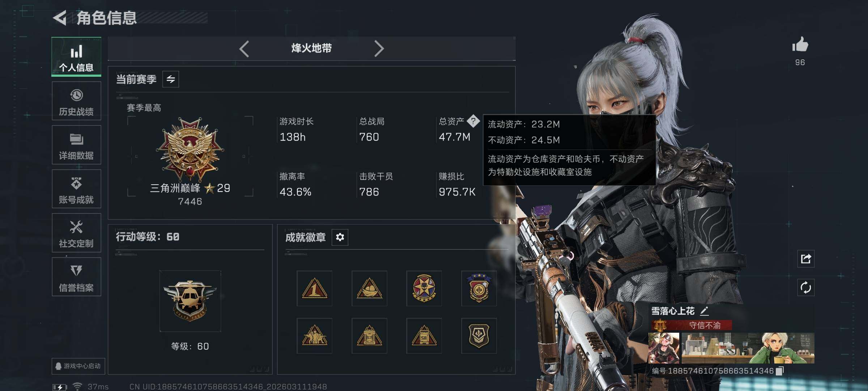The image size is (868, 391).
Task: Open the 烽火地带 mode selector
Action: tap(311, 48)
